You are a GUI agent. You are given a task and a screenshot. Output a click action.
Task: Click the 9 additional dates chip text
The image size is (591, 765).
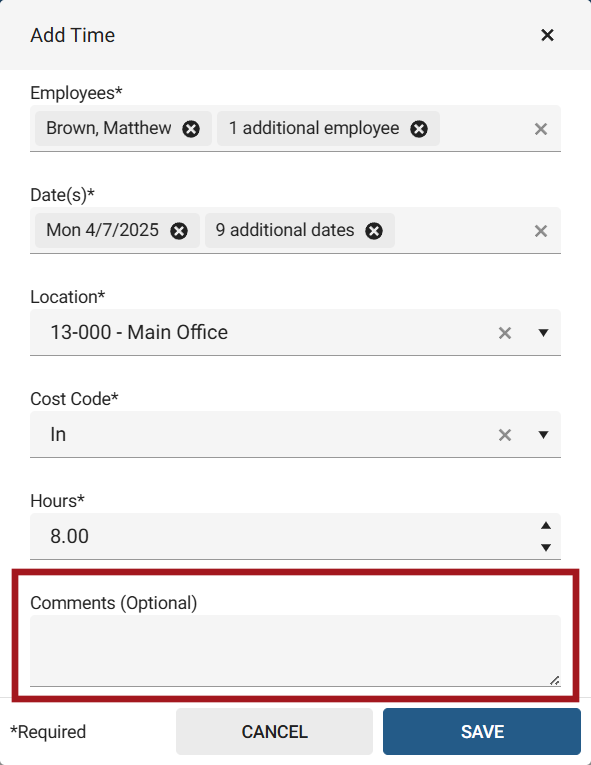coord(285,230)
